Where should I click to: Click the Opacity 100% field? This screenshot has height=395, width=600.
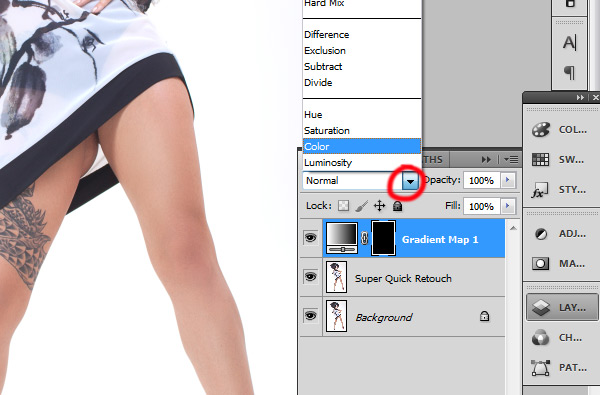point(481,180)
